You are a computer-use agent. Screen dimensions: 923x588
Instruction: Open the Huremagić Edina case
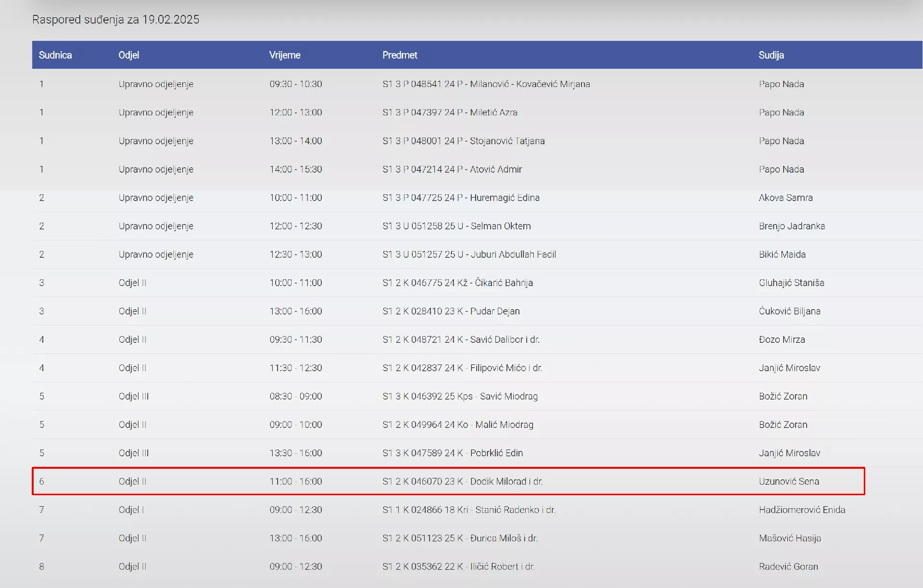pyautogui.click(x=461, y=198)
